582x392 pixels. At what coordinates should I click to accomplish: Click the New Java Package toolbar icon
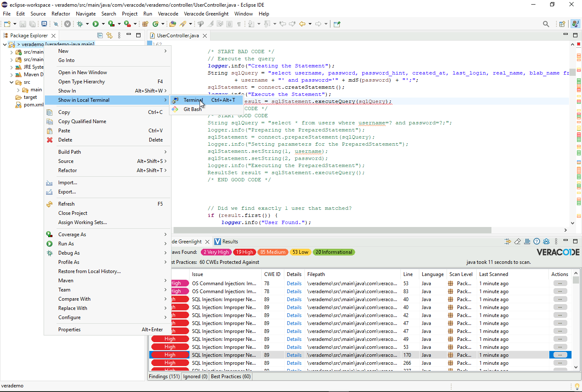145,24
